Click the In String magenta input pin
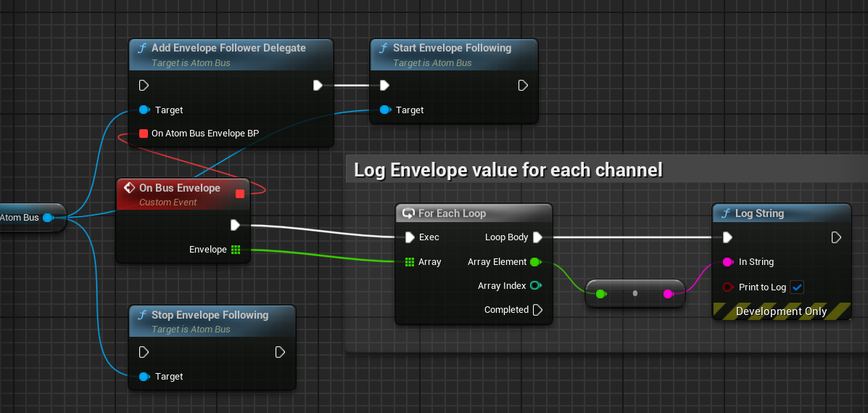 727,262
